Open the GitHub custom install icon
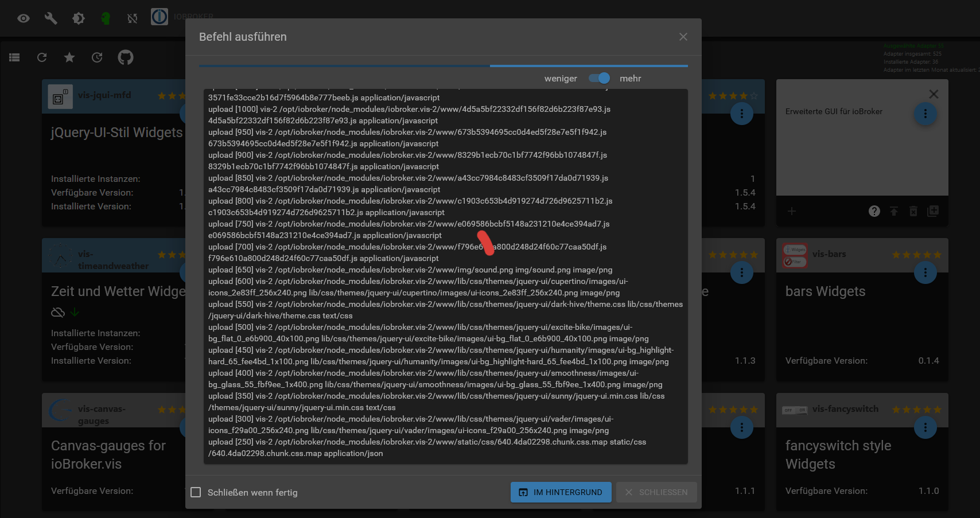This screenshot has height=518, width=980. pos(126,57)
